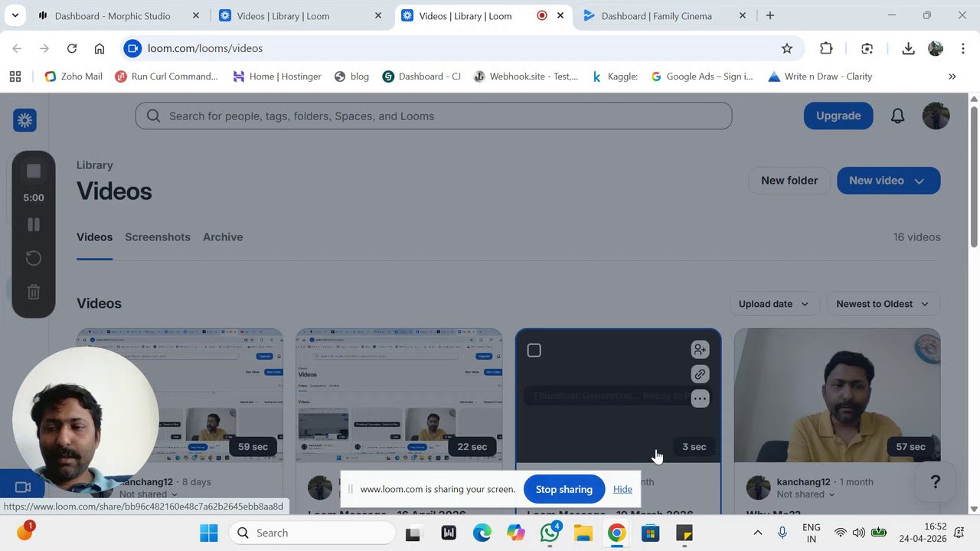Click the Upgrade button
Image resolution: width=980 pixels, height=551 pixels.
(x=838, y=116)
